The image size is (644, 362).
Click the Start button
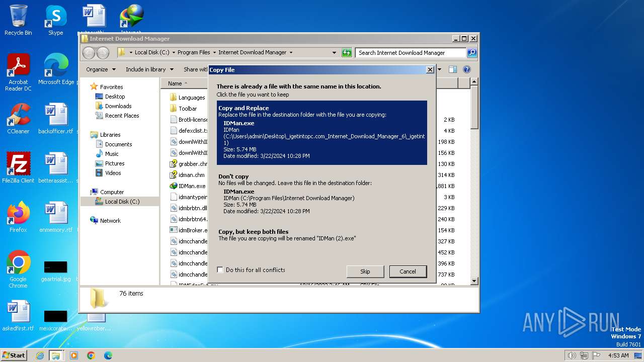(x=14, y=355)
